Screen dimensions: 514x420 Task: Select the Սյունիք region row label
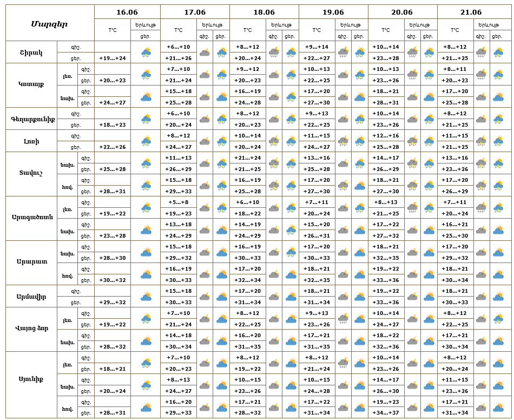point(31,379)
